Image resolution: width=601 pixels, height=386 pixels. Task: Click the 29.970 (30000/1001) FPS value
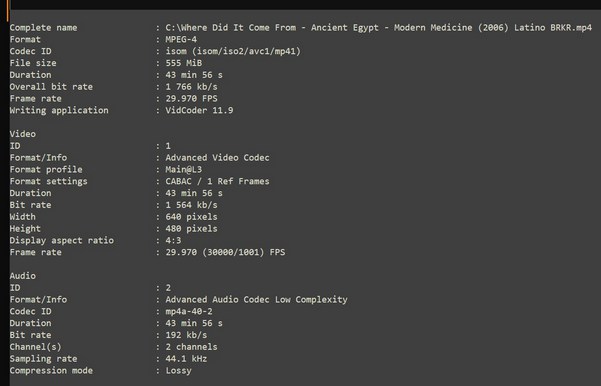[225, 252]
